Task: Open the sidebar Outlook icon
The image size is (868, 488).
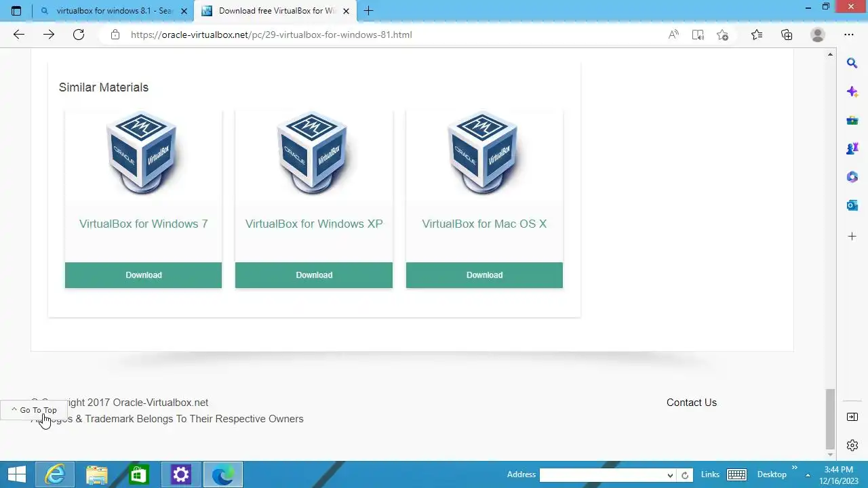Action: [852, 205]
